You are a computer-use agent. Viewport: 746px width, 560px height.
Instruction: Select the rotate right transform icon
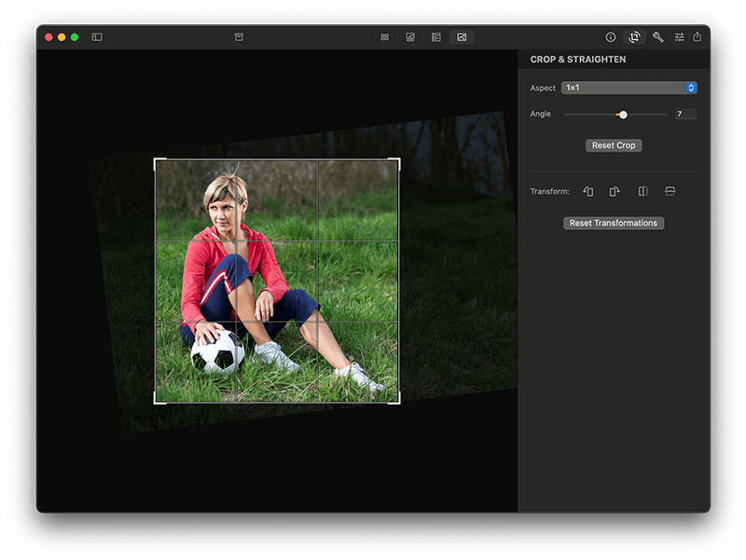click(614, 191)
